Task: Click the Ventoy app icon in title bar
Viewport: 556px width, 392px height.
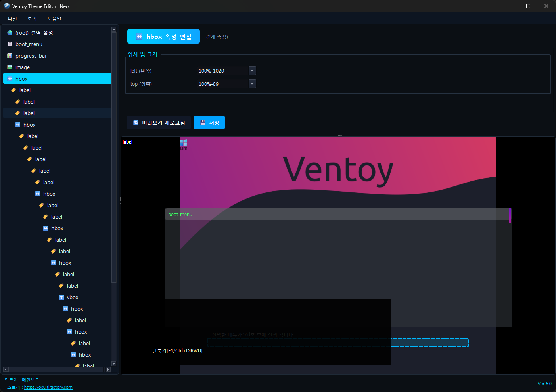Action: pos(7,6)
